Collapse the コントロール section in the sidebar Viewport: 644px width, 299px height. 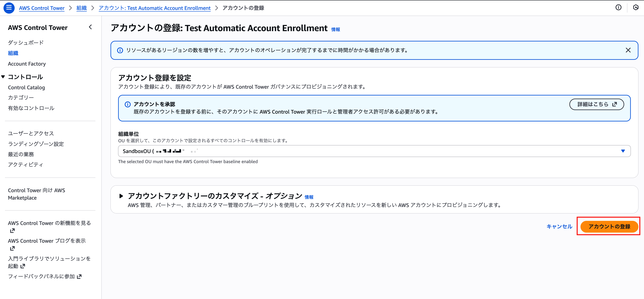point(3,77)
